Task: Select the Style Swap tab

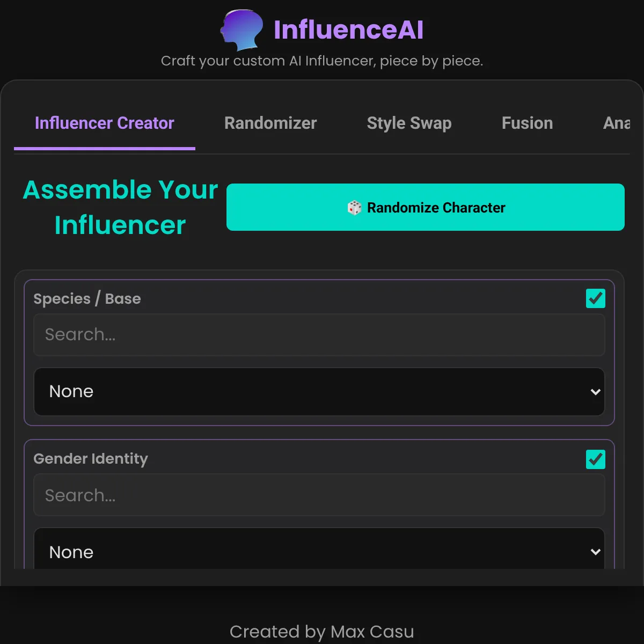Action: 409,123
